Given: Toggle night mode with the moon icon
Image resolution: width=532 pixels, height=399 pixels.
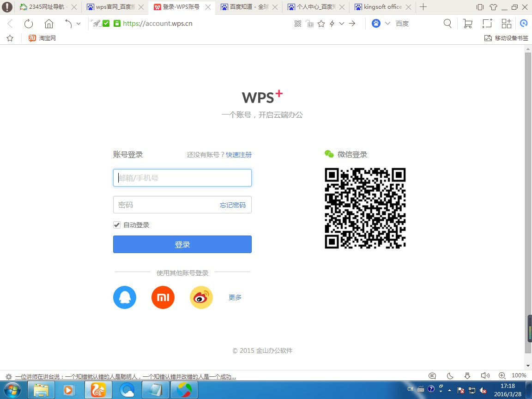Looking at the screenshot, I should click(x=449, y=375).
